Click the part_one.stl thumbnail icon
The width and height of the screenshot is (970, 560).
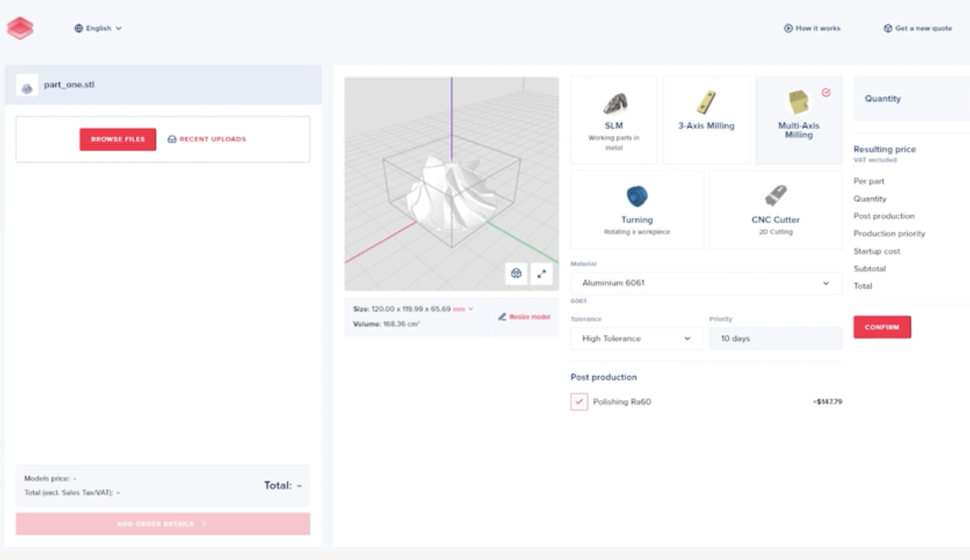tap(27, 86)
